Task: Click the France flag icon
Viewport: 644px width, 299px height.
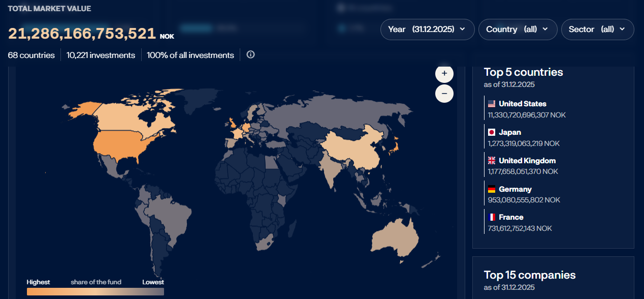Action: click(492, 217)
